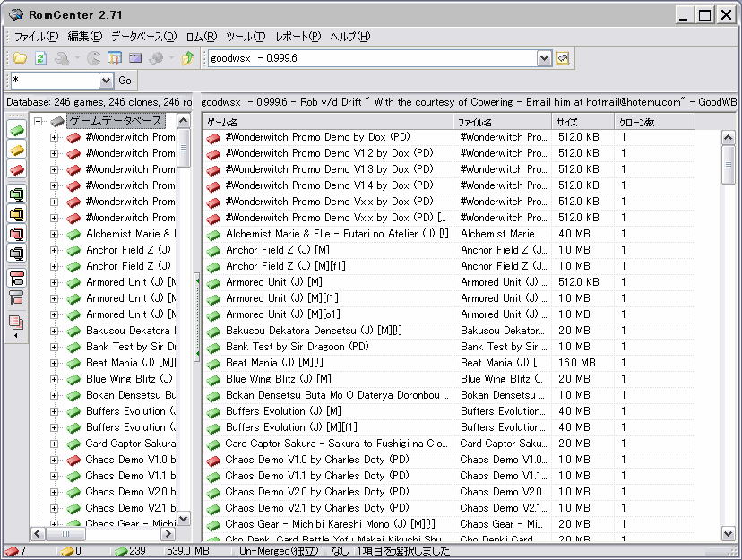Click the gray monitor icon in left sidebar
742x560 pixels.
tap(16, 254)
